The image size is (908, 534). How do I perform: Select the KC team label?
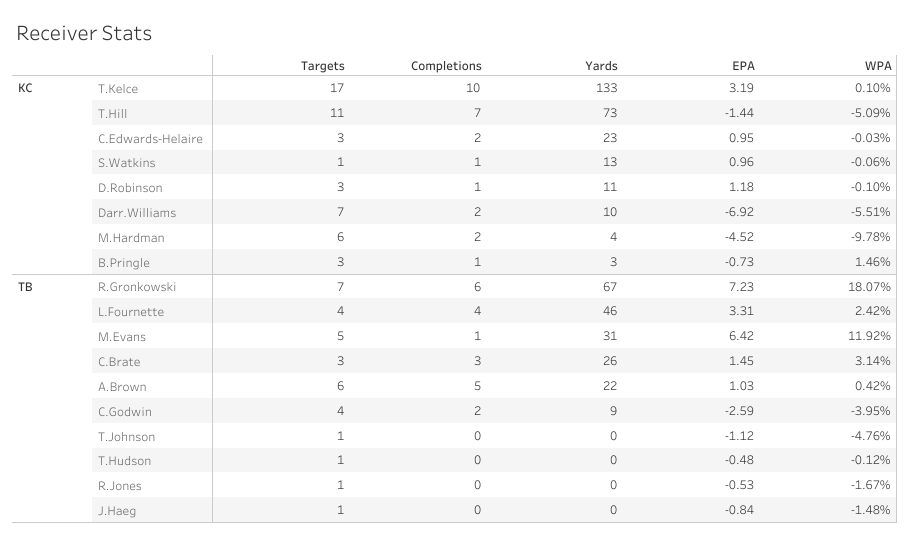(26, 88)
